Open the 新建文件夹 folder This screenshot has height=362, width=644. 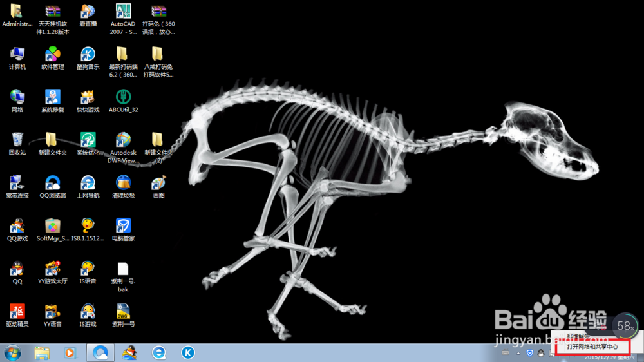tap(53, 144)
